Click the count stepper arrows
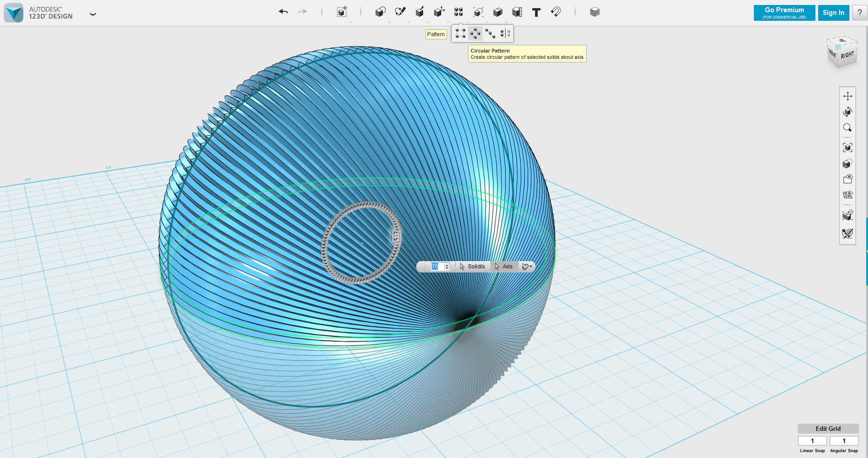 (x=447, y=267)
